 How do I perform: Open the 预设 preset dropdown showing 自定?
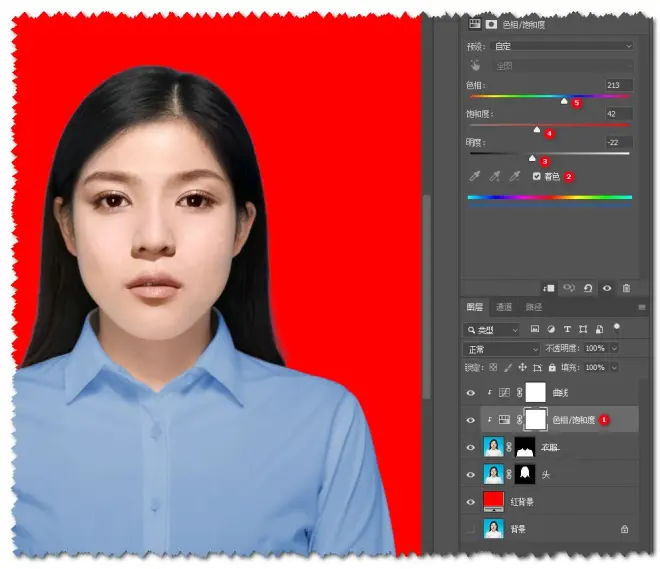562,46
